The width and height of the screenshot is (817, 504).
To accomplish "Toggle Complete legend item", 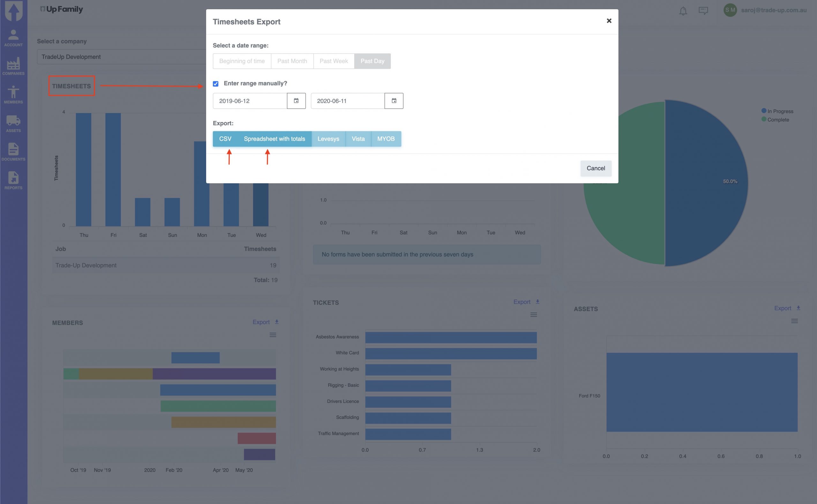I will tap(778, 120).
